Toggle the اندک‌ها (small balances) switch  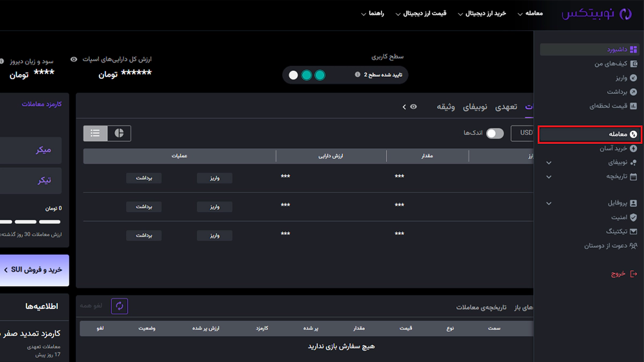tap(495, 133)
